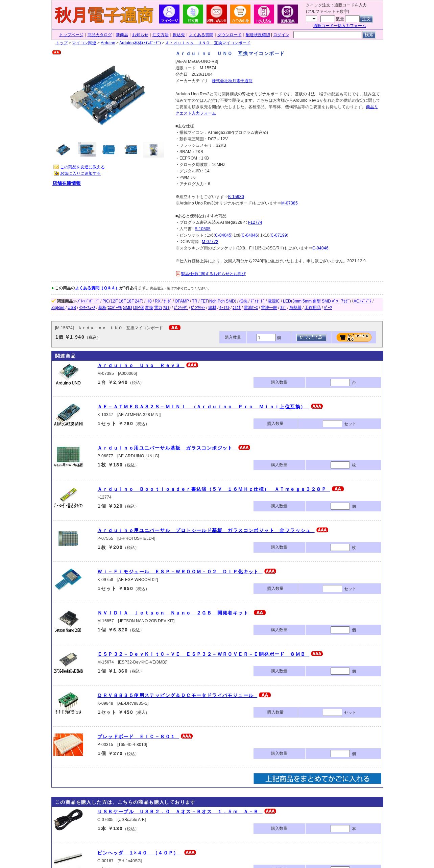Select first Arduino product thumbnail
The height and width of the screenshot is (868, 434).
(x=63, y=149)
